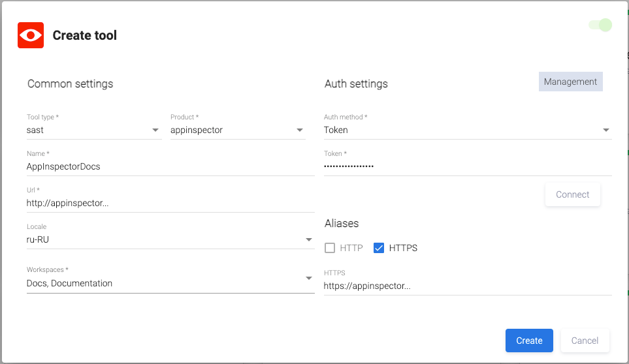Expand the Product dropdown arrow
This screenshot has height=364, width=629.
tap(300, 130)
